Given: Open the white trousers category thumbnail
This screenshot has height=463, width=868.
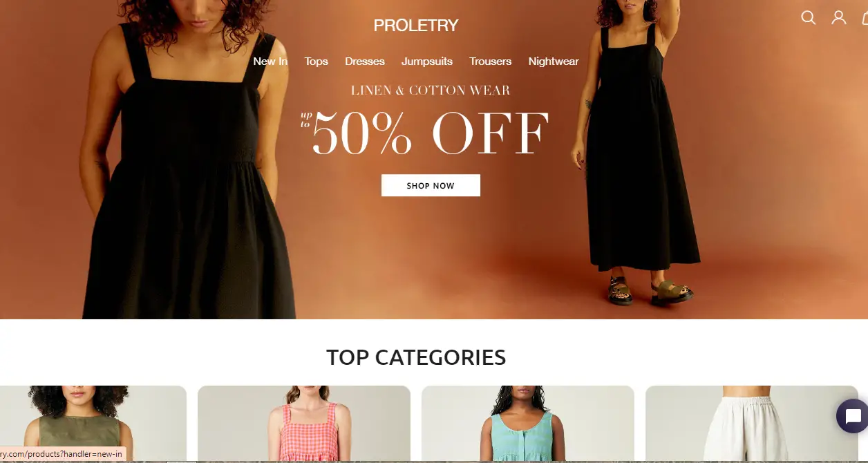Looking at the screenshot, I should click(752, 424).
